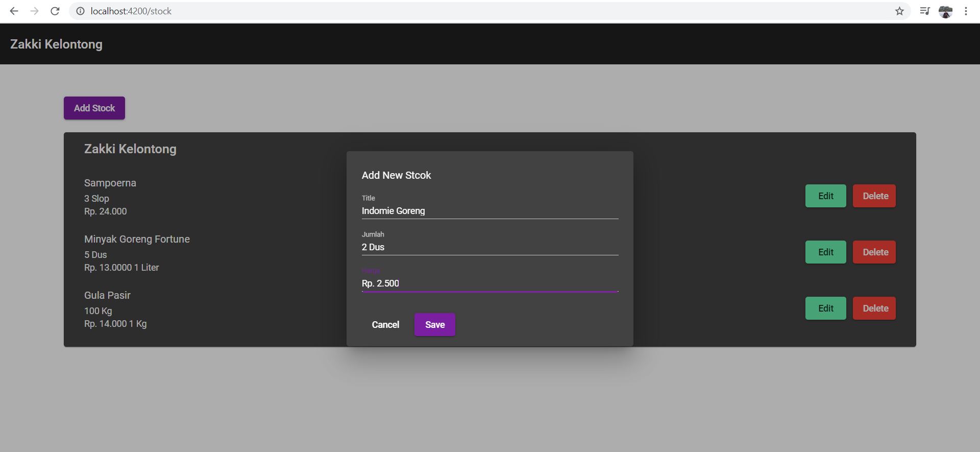Bookmark this page with star icon
The width and height of the screenshot is (980, 452).
(899, 11)
